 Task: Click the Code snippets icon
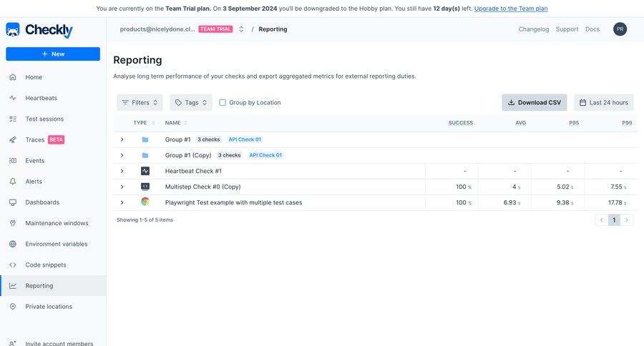[13, 265]
